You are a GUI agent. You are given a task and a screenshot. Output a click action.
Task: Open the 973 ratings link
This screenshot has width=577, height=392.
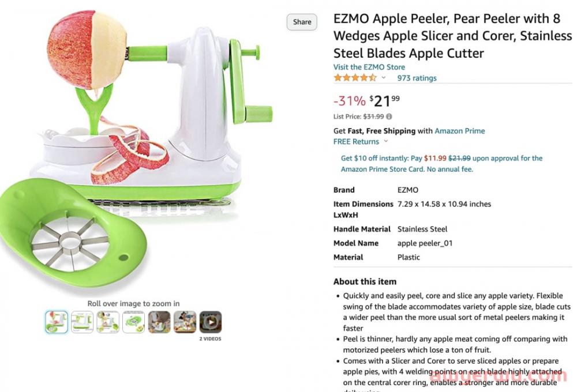417,78
